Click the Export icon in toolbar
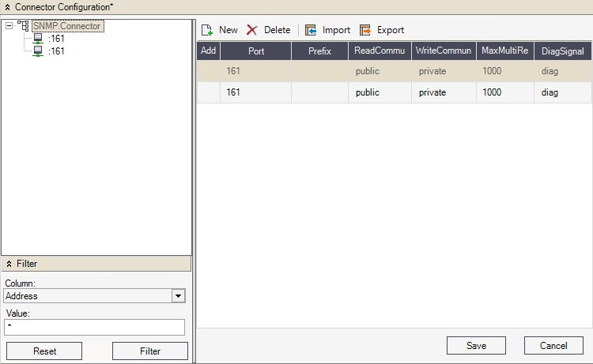 click(365, 30)
